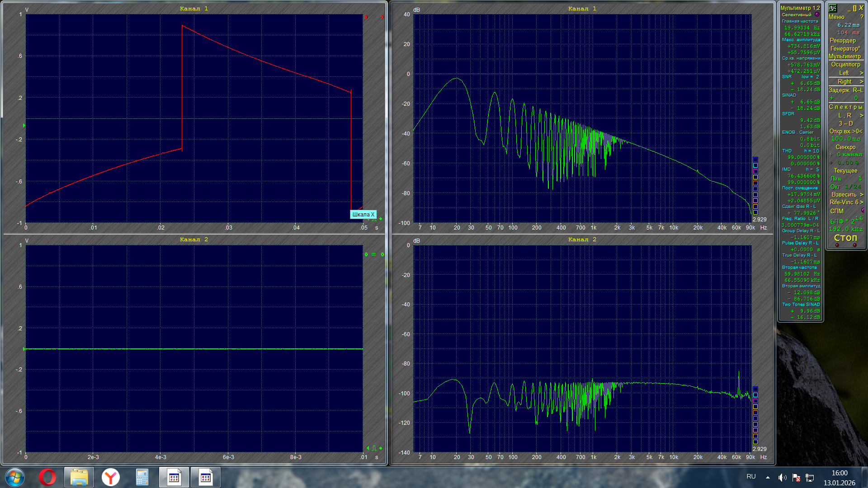Click the help question mark next to Меню
The height and width of the screenshot is (488, 868).
862,17
